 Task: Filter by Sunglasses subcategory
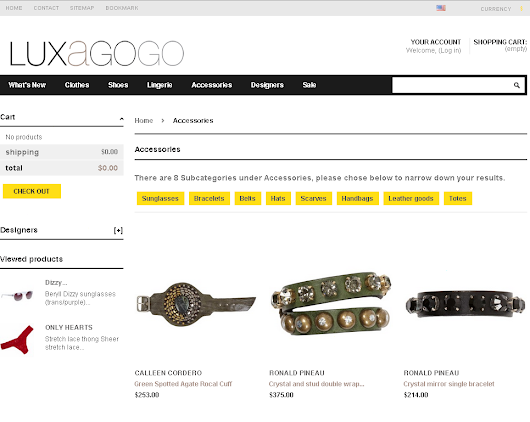160,198
